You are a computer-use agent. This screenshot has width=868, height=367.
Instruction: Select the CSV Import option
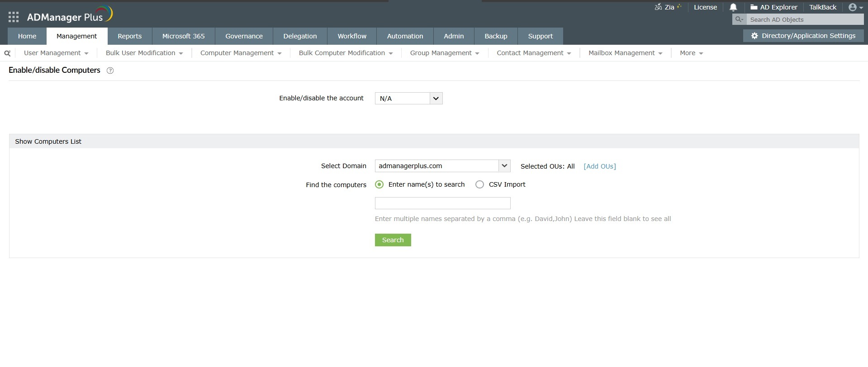tap(479, 184)
